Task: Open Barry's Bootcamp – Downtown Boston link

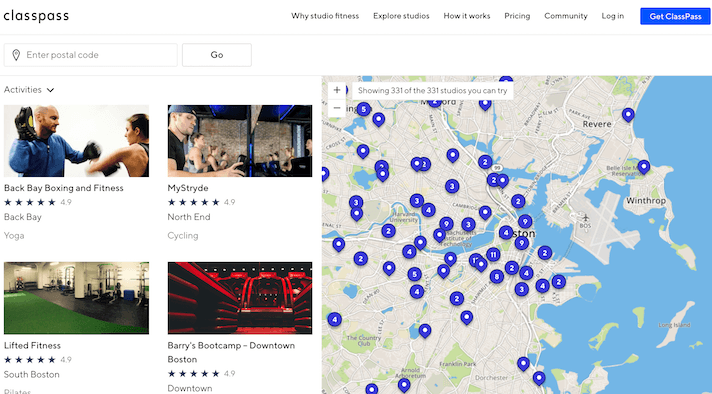Action: [x=231, y=352]
